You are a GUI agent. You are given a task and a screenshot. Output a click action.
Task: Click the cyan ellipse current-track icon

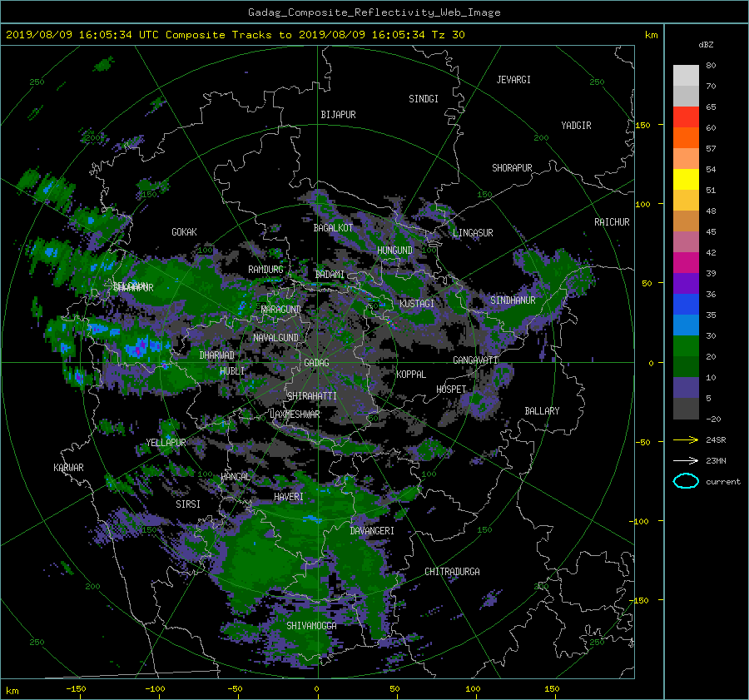(686, 481)
